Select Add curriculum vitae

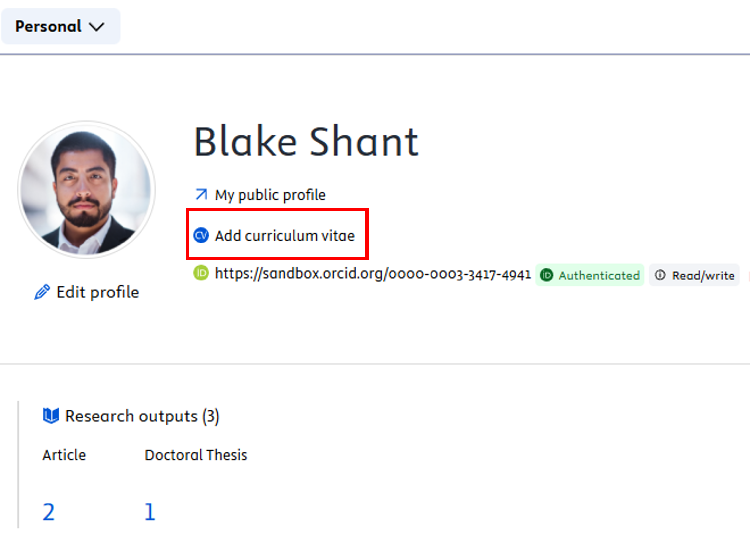click(285, 236)
